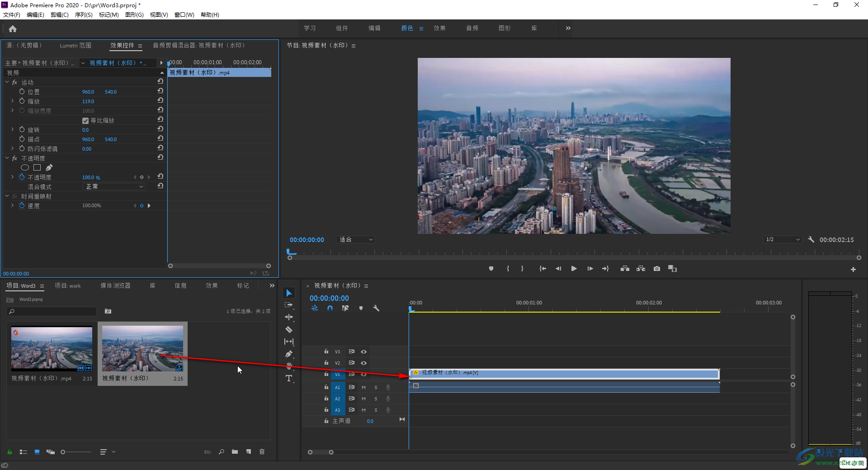Screen dimensions: 868x470
Task: Toggle Uniform Scale checkbox
Action: (x=85, y=121)
